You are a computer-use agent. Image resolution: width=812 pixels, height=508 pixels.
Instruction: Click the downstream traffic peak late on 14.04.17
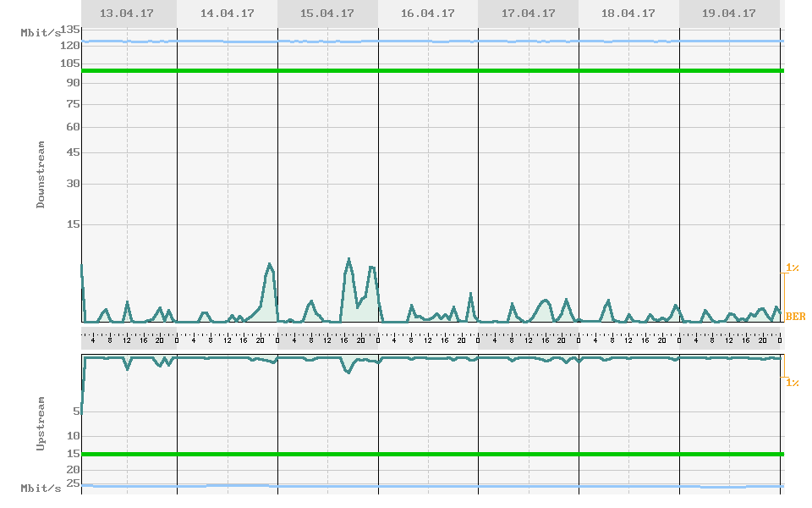coord(269,264)
